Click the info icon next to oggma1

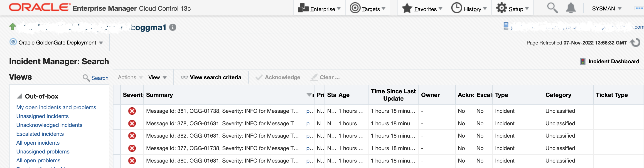coord(172,27)
